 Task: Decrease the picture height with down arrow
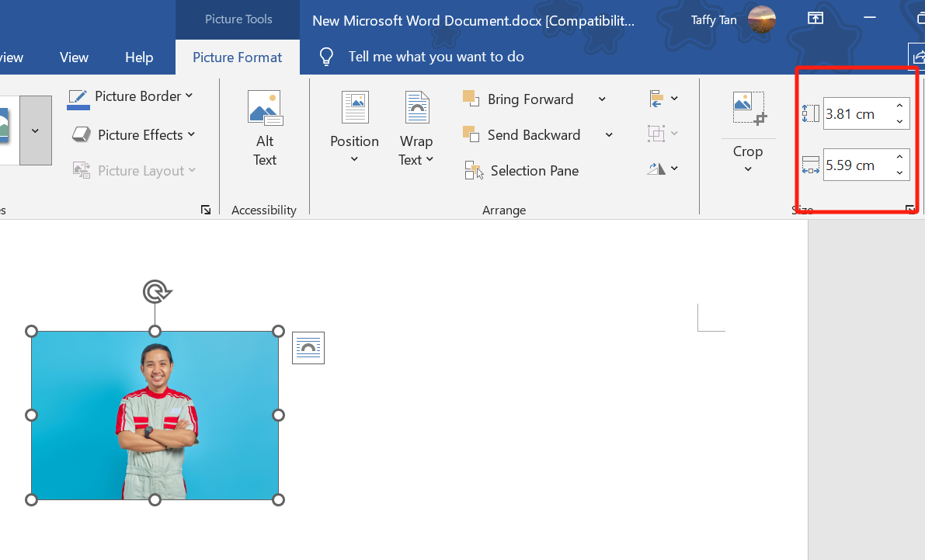(x=899, y=122)
